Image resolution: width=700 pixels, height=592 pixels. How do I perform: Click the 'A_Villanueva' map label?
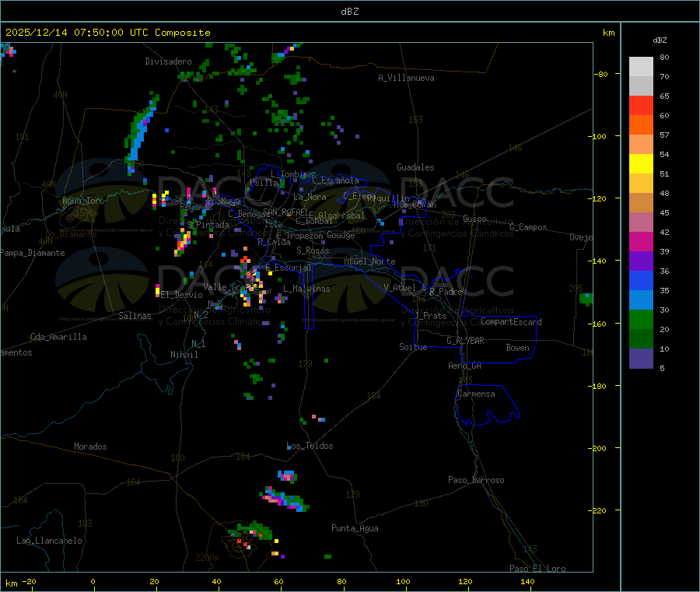point(406,78)
